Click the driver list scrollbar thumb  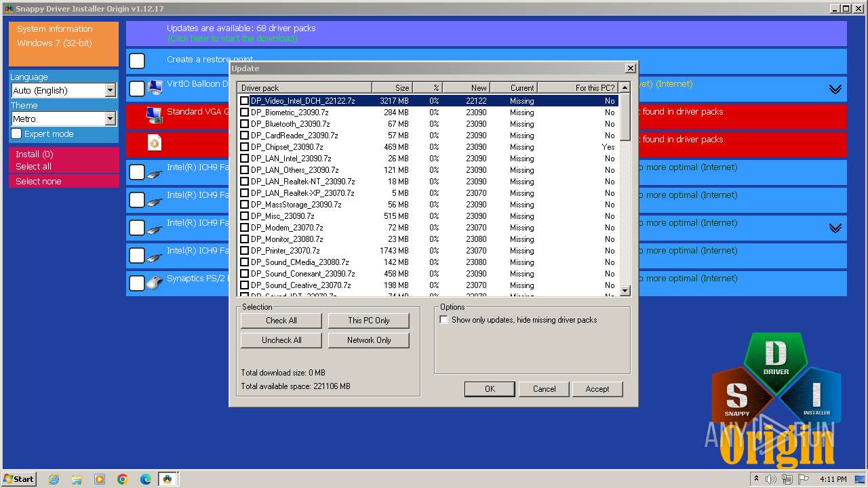point(625,117)
